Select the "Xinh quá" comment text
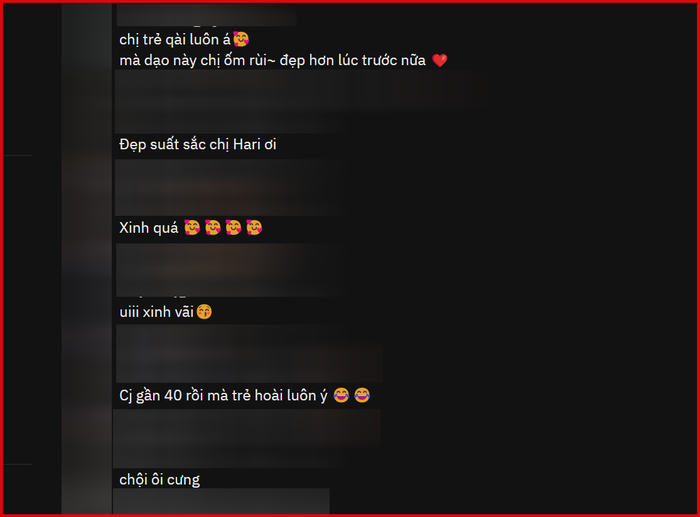 click(x=149, y=228)
